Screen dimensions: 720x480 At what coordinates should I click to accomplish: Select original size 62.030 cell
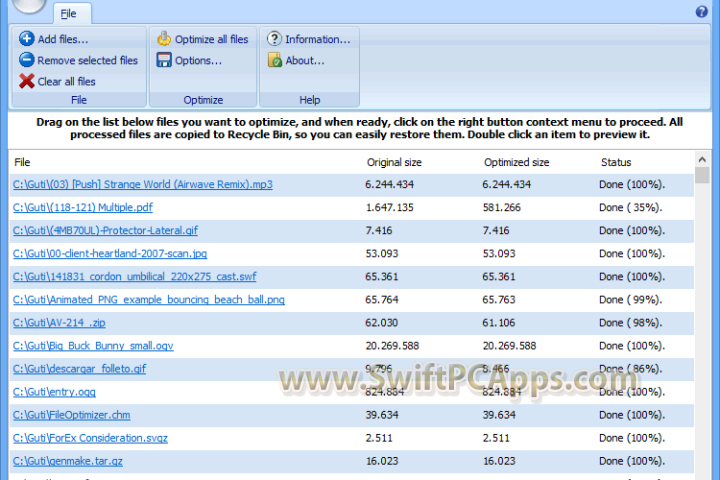[x=382, y=323]
